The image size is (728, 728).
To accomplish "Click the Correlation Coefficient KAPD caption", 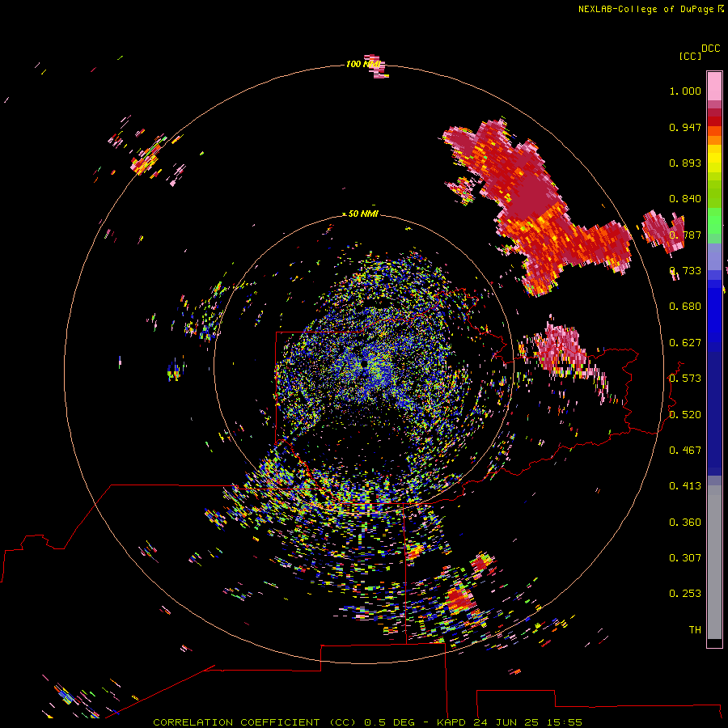I will click(x=367, y=722).
